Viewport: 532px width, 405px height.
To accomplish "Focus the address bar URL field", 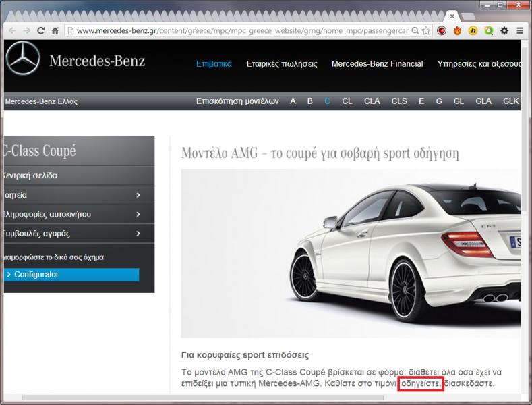I will point(242,30).
